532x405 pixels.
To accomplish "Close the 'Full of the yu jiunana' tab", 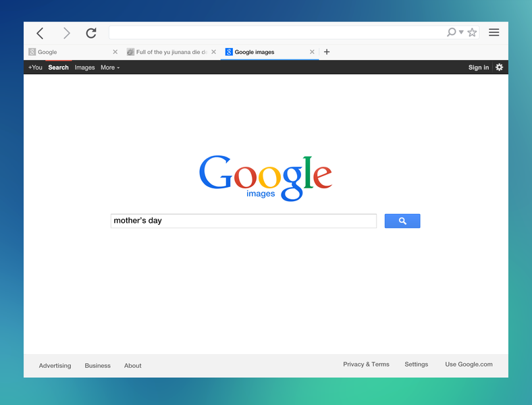I will point(214,52).
